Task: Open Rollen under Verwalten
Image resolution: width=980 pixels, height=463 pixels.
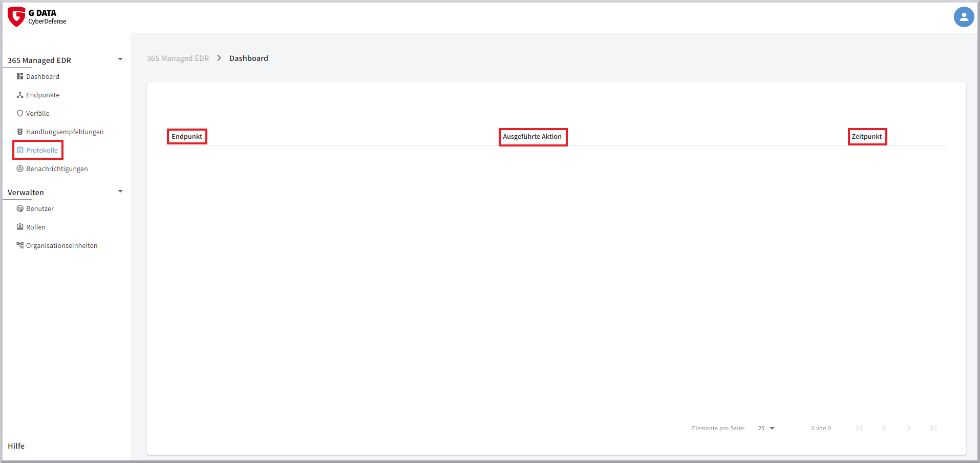Action: click(36, 227)
